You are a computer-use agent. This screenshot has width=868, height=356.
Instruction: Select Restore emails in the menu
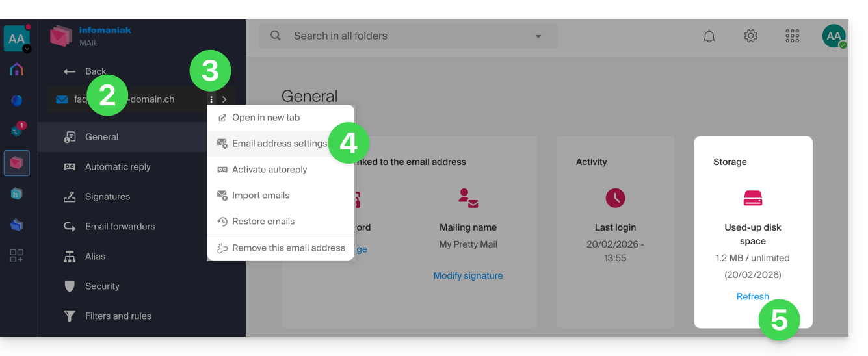click(263, 222)
